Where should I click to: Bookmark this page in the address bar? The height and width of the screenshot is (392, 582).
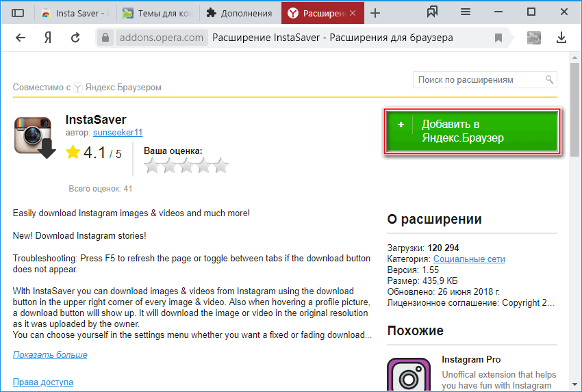(498, 38)
